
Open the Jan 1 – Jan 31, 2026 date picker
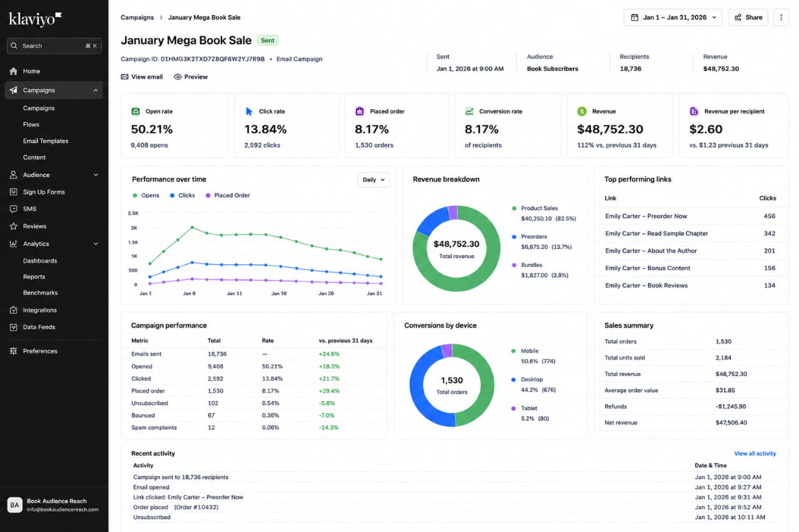point(673,17)
